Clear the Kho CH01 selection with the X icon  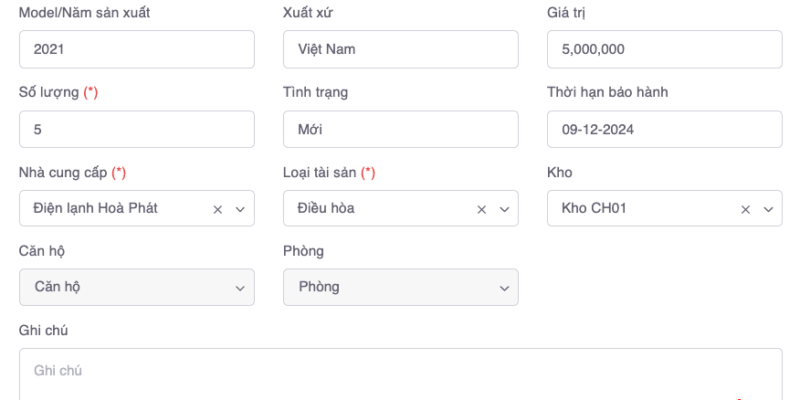tap(746, 209)
